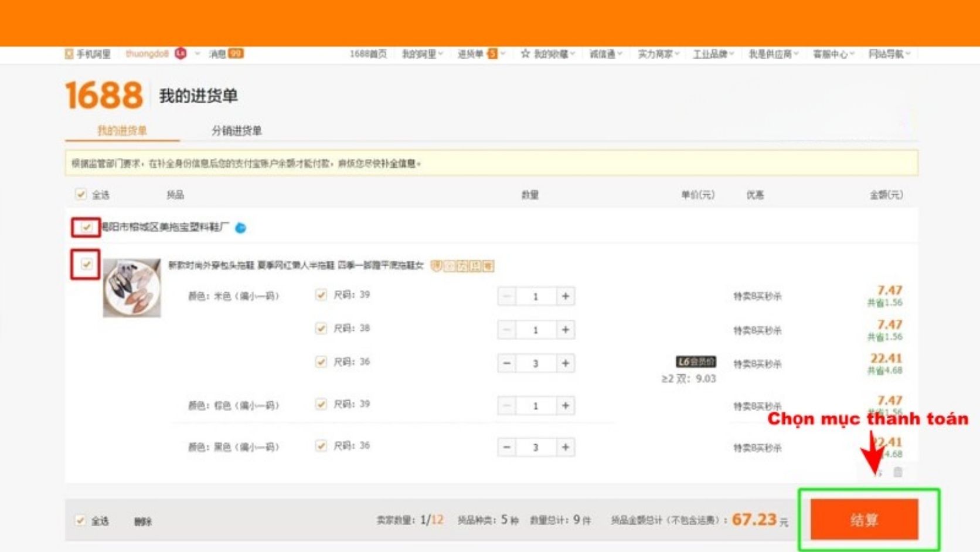Click the blue chat icon beside seller name
The height and width of the screenshot is (552, 980).
[x=240, y=228]
